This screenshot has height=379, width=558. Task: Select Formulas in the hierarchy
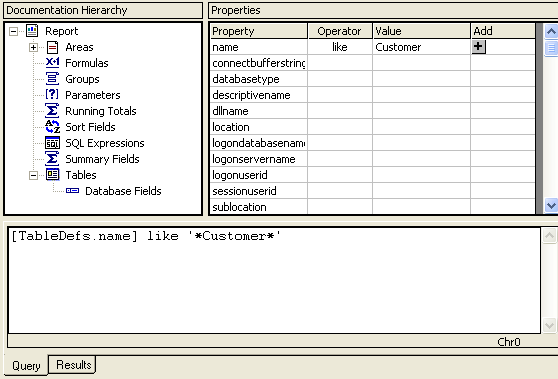coord(86,63)
